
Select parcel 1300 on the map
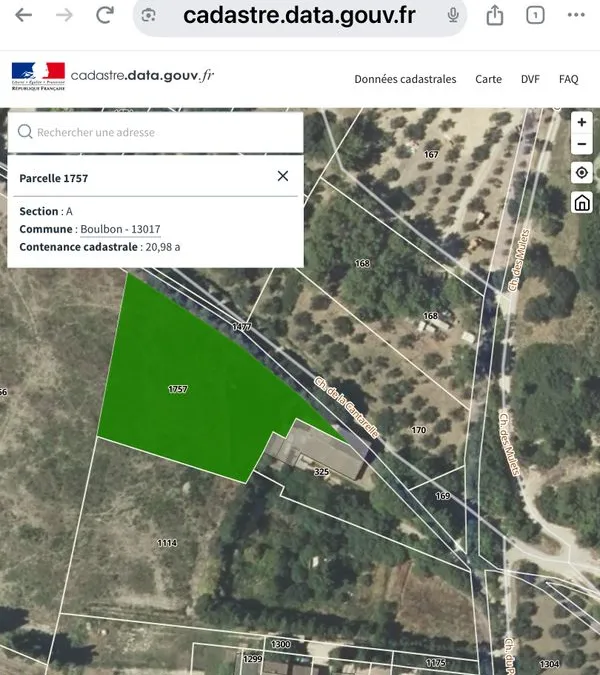click(280, 644)
